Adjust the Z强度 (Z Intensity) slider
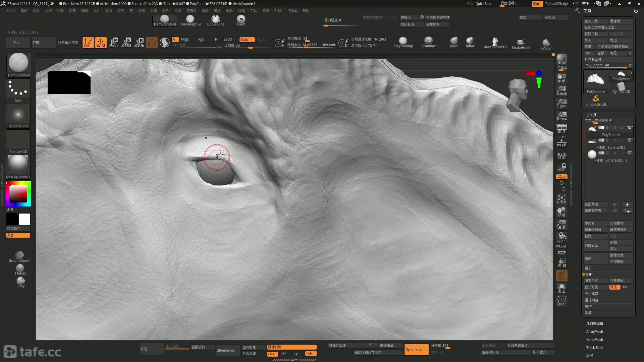The width and height of the screenshot is (644, 362). pos(247,45)
